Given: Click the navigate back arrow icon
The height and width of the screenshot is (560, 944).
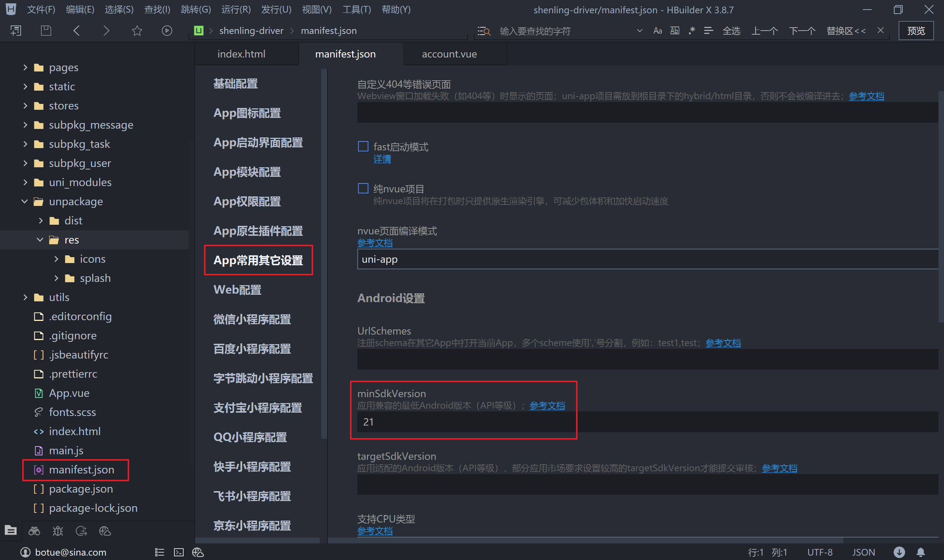Looking at the screenshot, I should [x=76, y=31].
